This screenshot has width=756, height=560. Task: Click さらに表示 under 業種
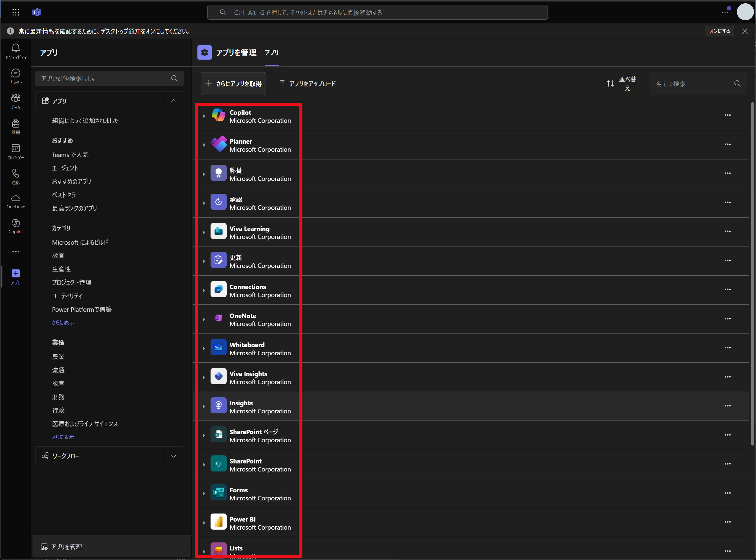coord(63,437)
